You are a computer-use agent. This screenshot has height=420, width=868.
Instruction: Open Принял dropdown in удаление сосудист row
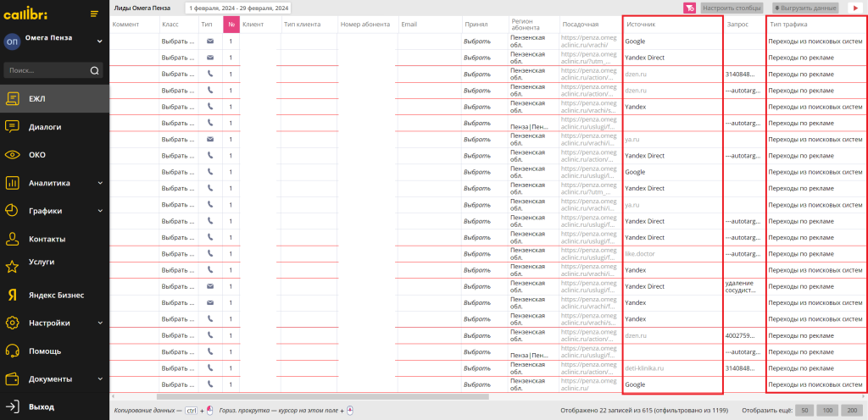tap(477, 286)
